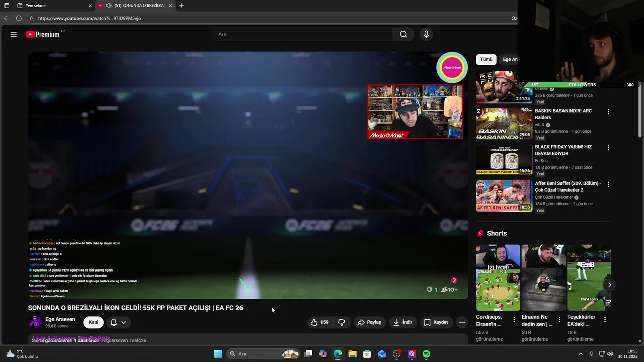Share the video via Paylaş
Viewport: 644px width, 362px height.
pyautogui.click(x=369, y=322)
